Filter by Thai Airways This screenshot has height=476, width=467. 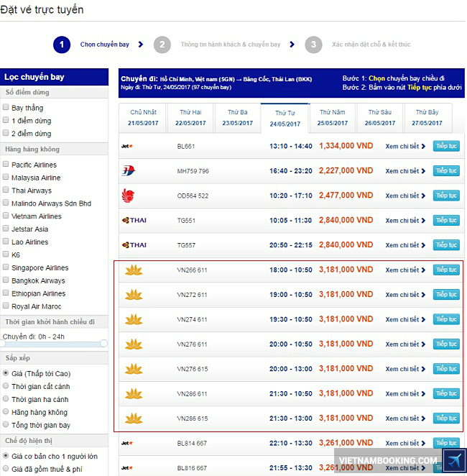pos(6,190)
